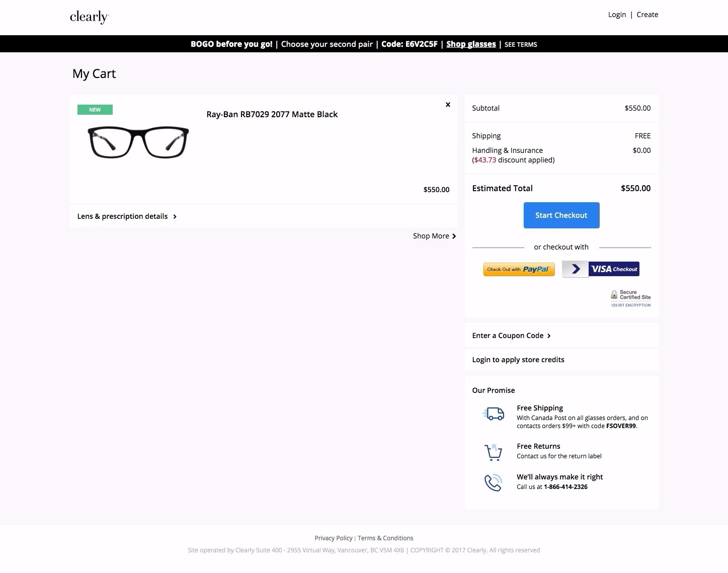This screenshot has height=573, width=728.
Task: Click the Secure Certified Site badge
Action: point(630,298)
